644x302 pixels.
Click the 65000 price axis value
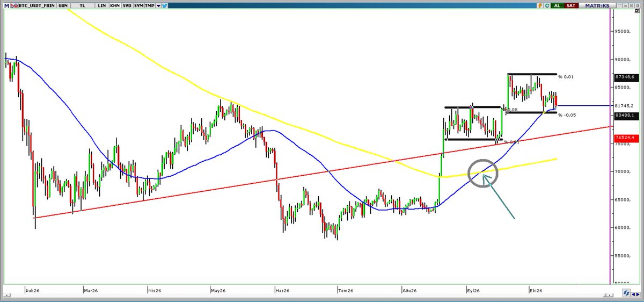click(623, 199)
